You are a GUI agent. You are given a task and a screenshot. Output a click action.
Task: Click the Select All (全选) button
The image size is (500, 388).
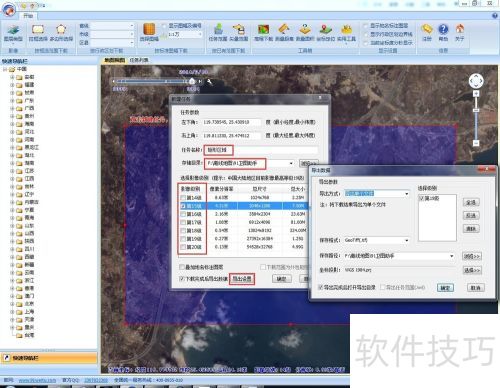[471, 202]
